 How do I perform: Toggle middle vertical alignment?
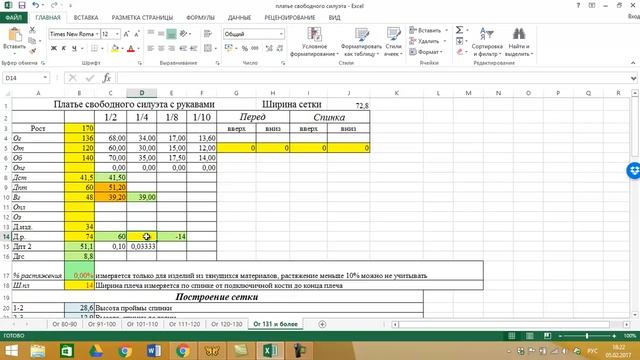(161, 34)
